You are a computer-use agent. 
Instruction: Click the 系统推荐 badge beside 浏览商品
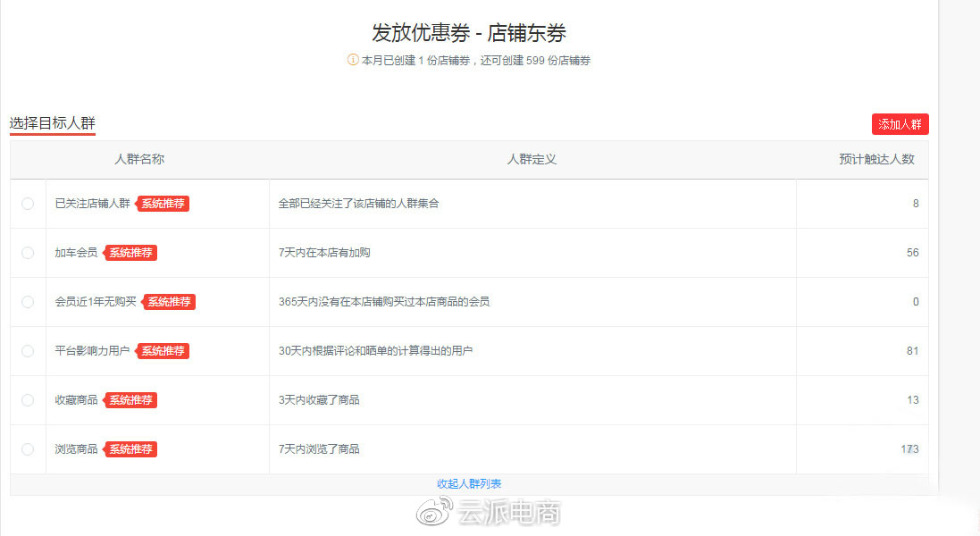pos(131,448)
